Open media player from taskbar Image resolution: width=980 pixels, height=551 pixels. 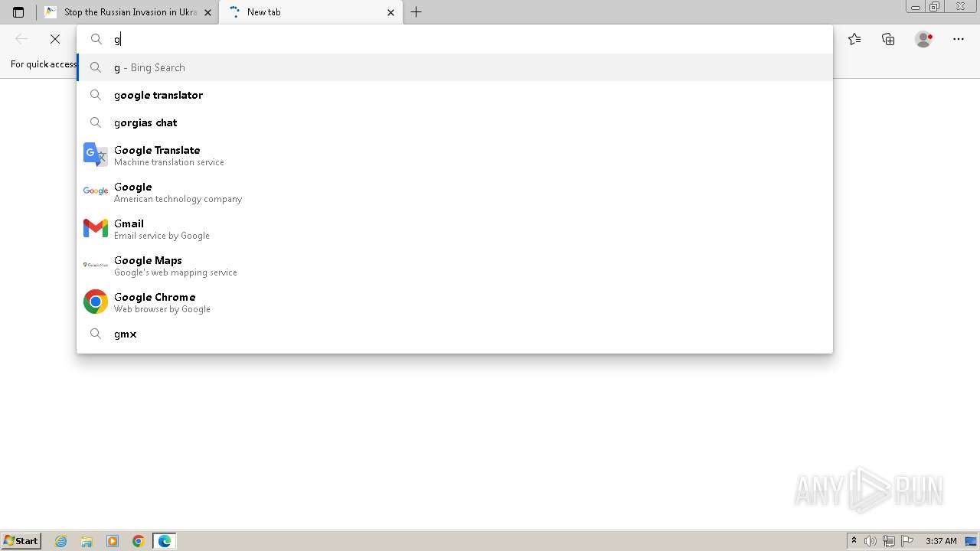coord(113,541)
